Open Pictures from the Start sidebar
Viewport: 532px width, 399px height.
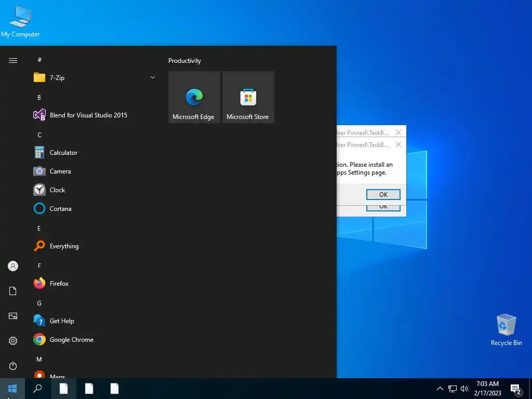coord(13,316)
